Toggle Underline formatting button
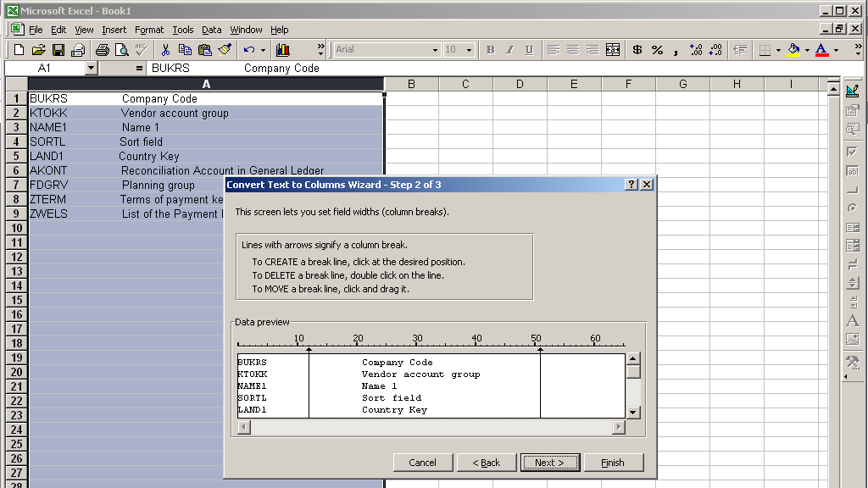Viewport: 868px width, 488px height. coord(529,50)
